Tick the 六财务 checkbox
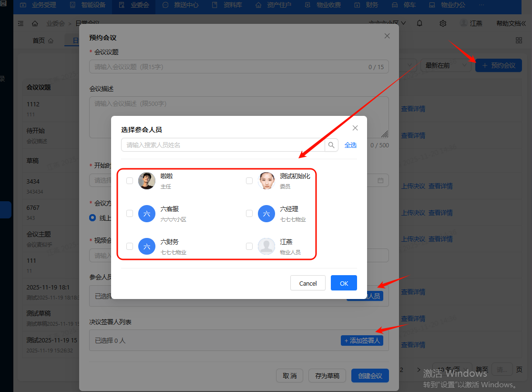532x392 pixels. click(x=130, y=246)
